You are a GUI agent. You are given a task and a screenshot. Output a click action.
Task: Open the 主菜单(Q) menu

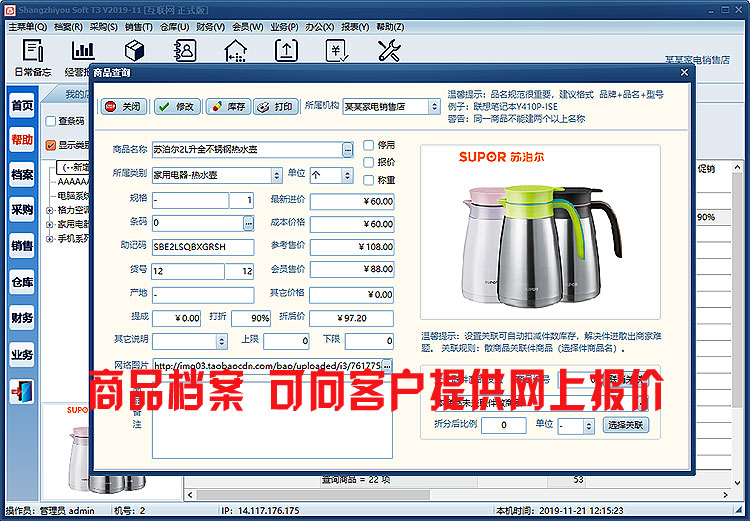(27, 27)
